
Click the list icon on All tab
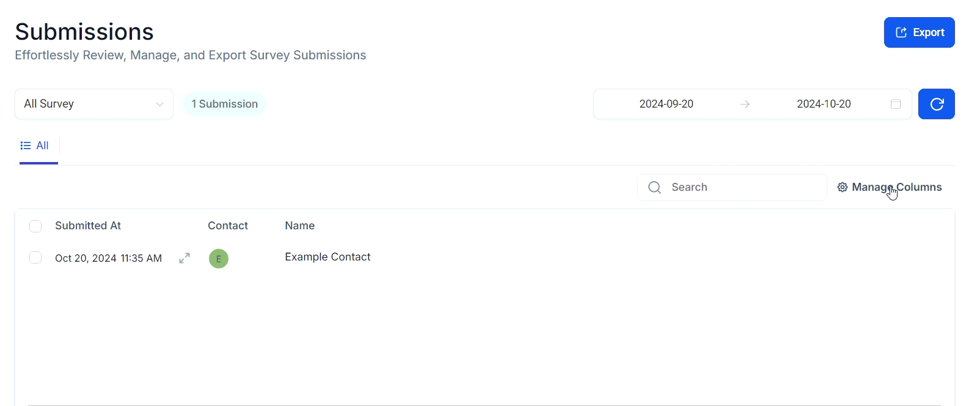pos(26,146)
